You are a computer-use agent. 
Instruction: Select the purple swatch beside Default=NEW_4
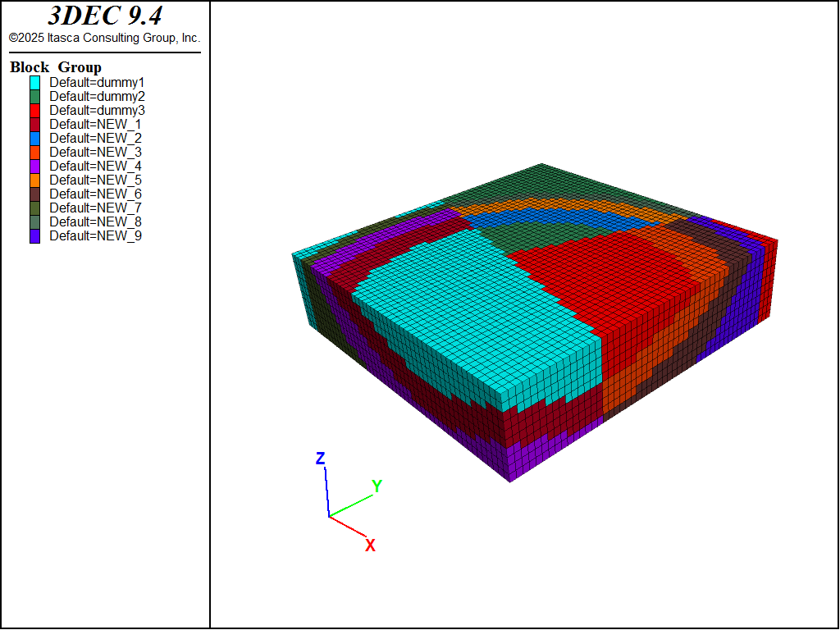coord(35,167)
